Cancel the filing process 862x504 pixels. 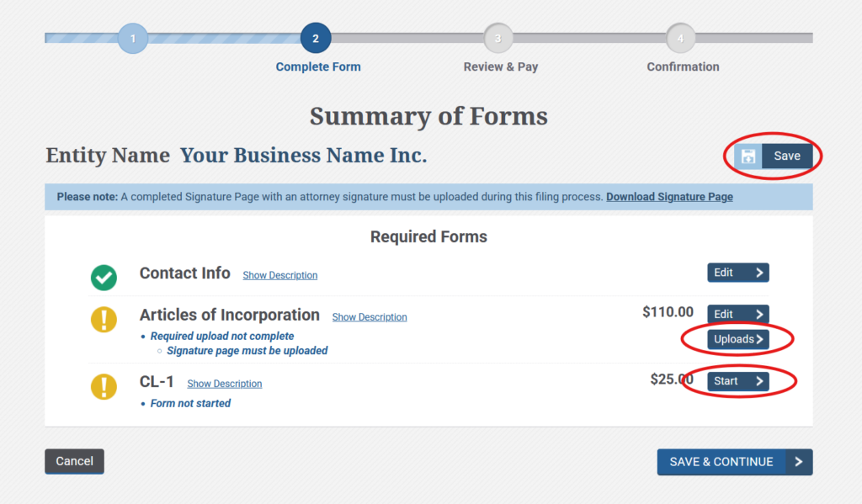tap(74, 461)
